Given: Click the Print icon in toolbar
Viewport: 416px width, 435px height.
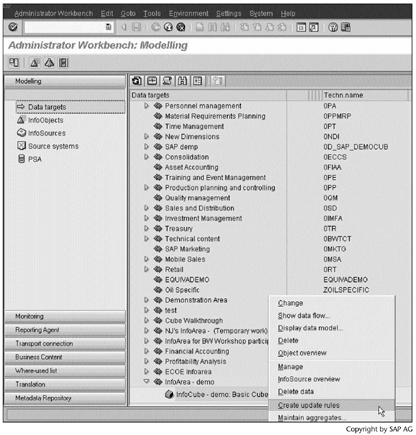Looking at the screenshot, I should 200,27.
